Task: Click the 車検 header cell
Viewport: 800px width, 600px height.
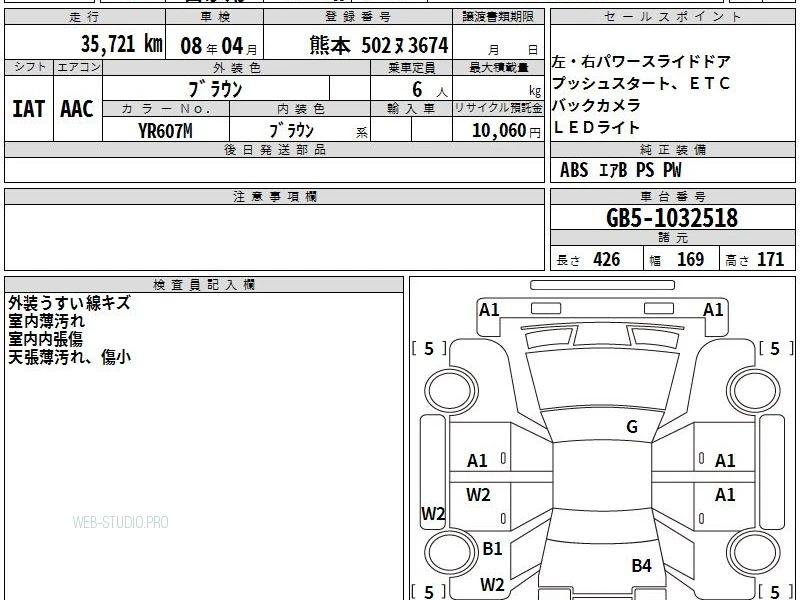Action: tap(215, 17)
